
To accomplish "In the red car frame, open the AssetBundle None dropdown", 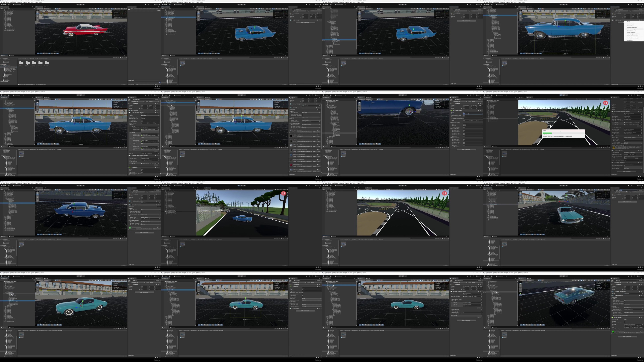I will tap(145, 84).
